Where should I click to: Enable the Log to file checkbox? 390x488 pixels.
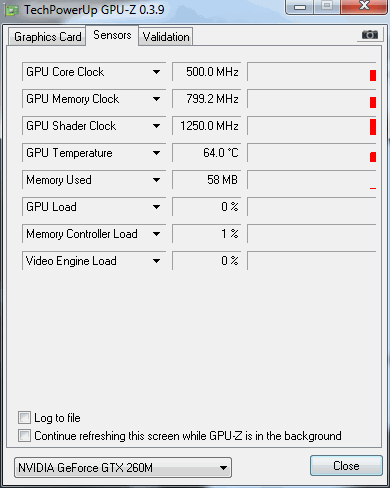(x=24, y=418)
